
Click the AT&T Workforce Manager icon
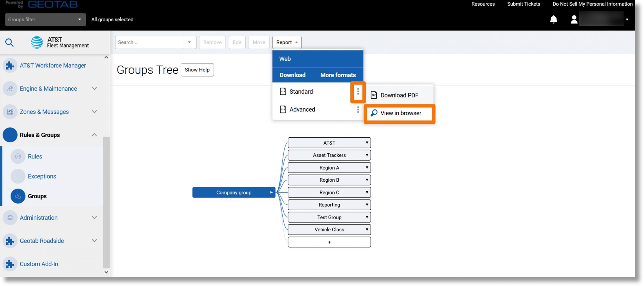(10, 65)
